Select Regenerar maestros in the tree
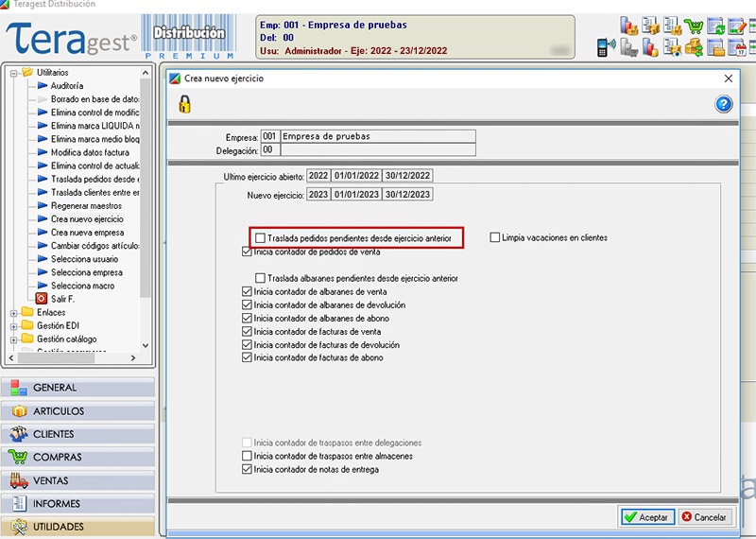The width and height of the screenshot is (756, 539). (86, 205)
